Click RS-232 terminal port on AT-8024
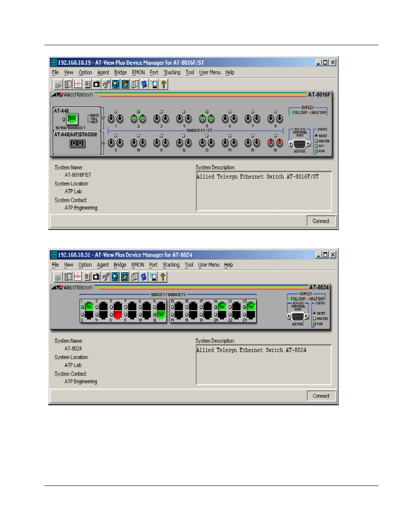The image size is (411, 532). tap(298, 317)
